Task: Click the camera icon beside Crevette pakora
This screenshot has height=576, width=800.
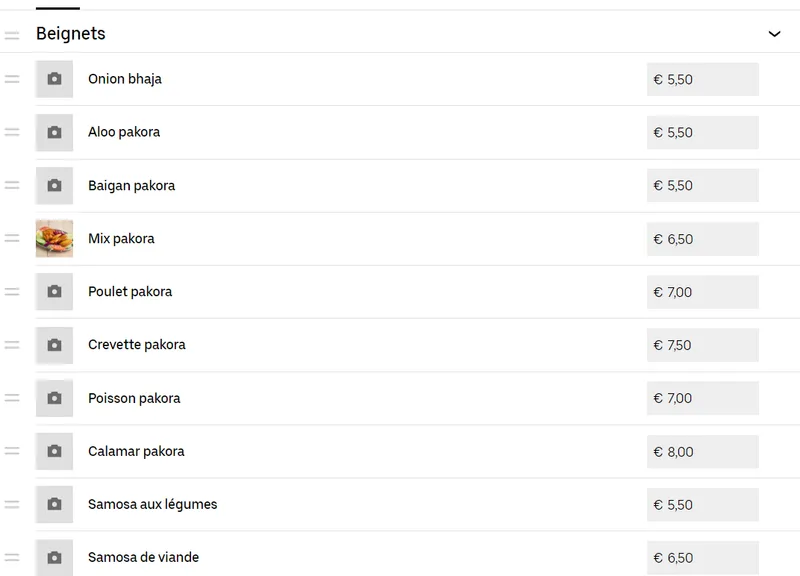Action: point(54,345)
